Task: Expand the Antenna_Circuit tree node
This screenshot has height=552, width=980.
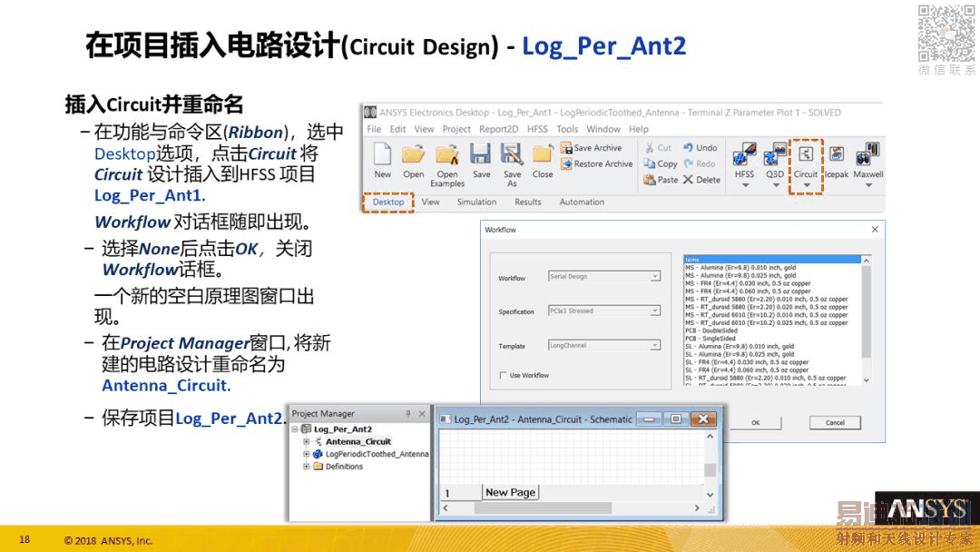Action: (307, 441)
